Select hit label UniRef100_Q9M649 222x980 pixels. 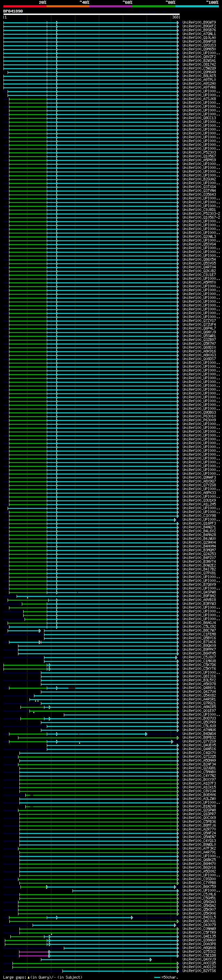(199, 72)
